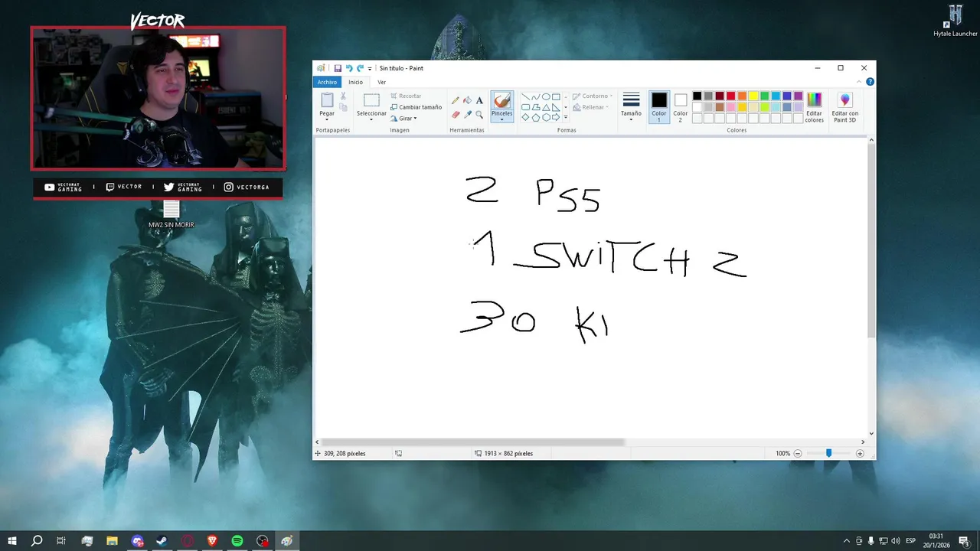Click the zoom slider handle
Screen dimensions: 980x551
click(x=828, y=454)
